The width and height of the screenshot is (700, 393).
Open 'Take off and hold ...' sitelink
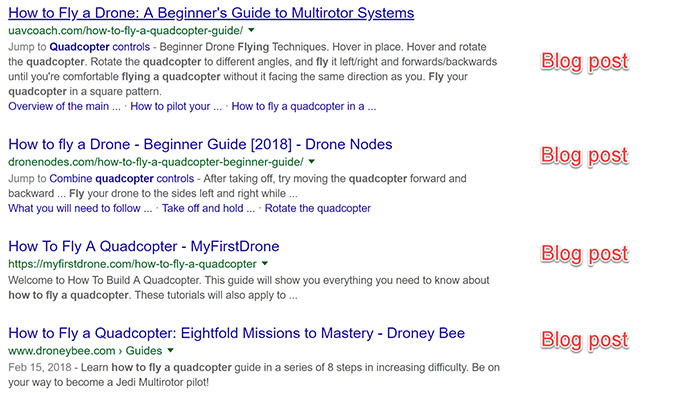208,208
